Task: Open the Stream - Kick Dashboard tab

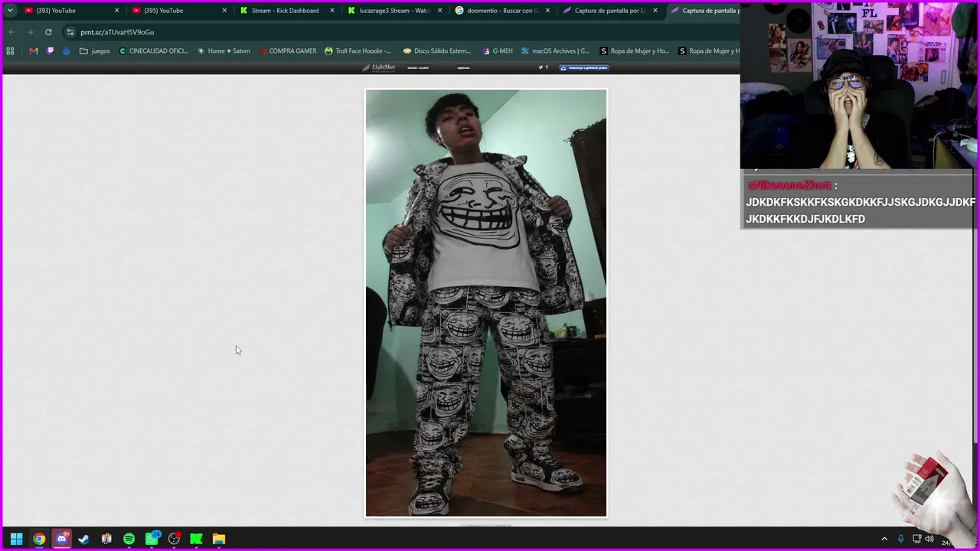Action: 286,11
